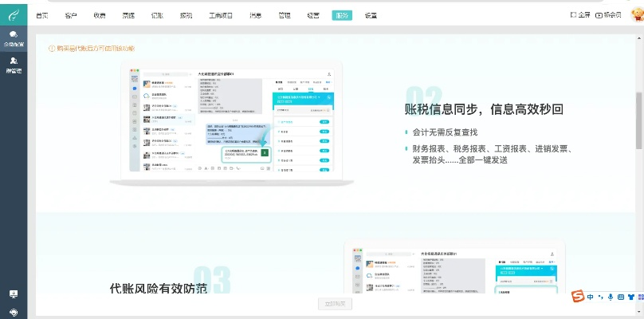Viewport: 644px width, 319px height.
Task: Click the 全屏 fullscreen icon
Action: pyautogui.click(x=574, y=15)
